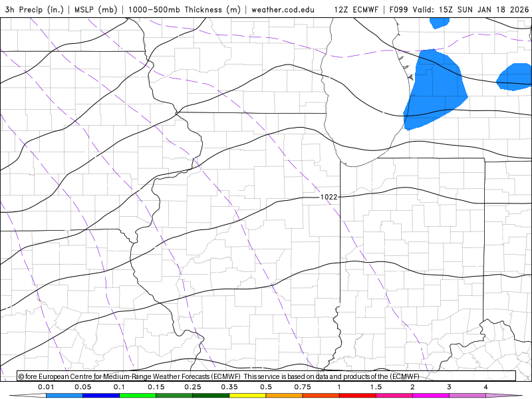This screenshot has width=532, height=399.
Task: Click the legend value 3
Action: [449, 387]
